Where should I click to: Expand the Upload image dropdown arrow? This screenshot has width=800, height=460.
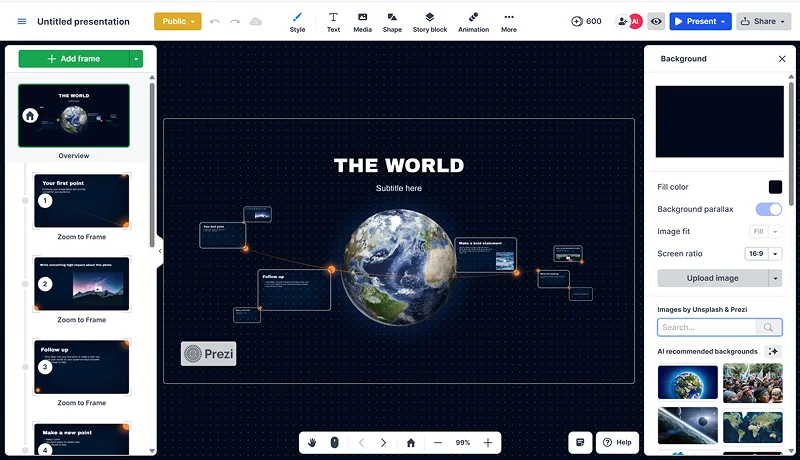(x=775, y=278)
